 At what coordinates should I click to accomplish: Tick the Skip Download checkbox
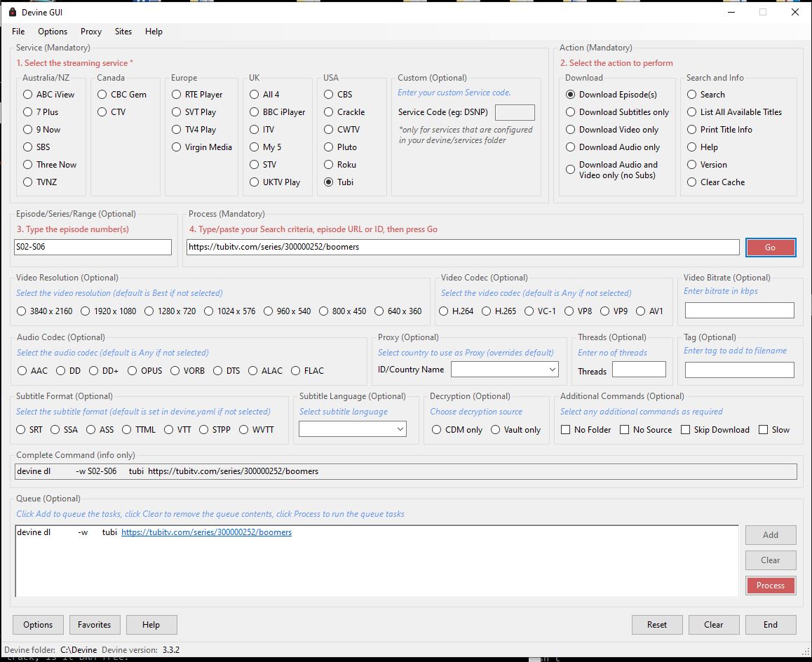[x=685, y=430]
